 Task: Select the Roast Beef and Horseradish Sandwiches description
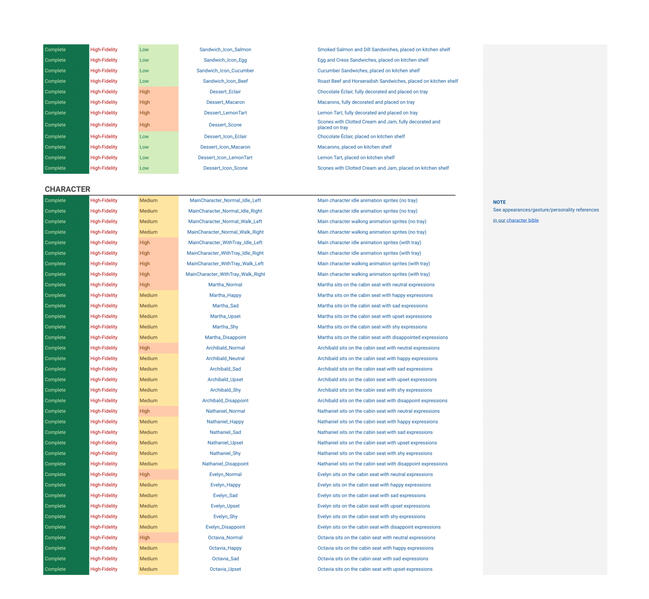click(x=387, y=81)
